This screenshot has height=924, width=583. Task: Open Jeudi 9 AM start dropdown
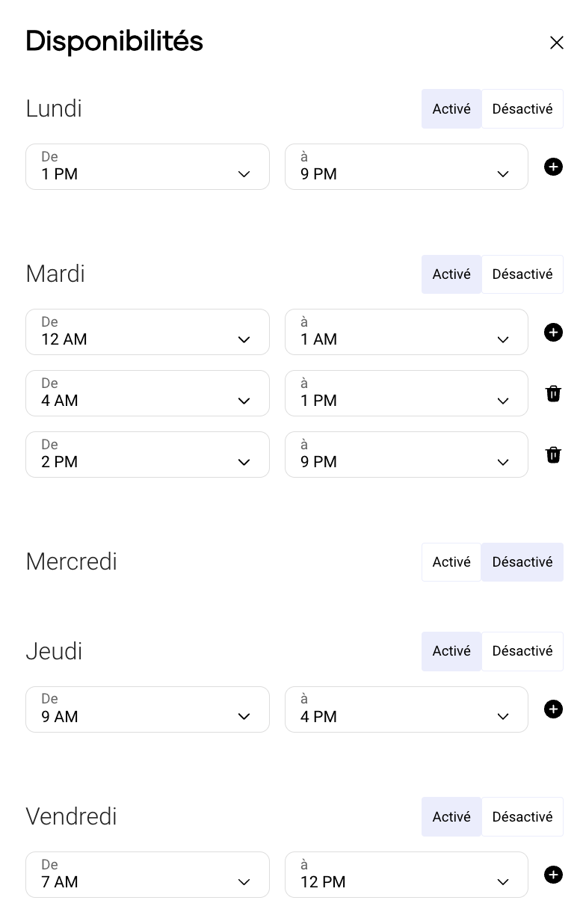[x=147, y=709]
